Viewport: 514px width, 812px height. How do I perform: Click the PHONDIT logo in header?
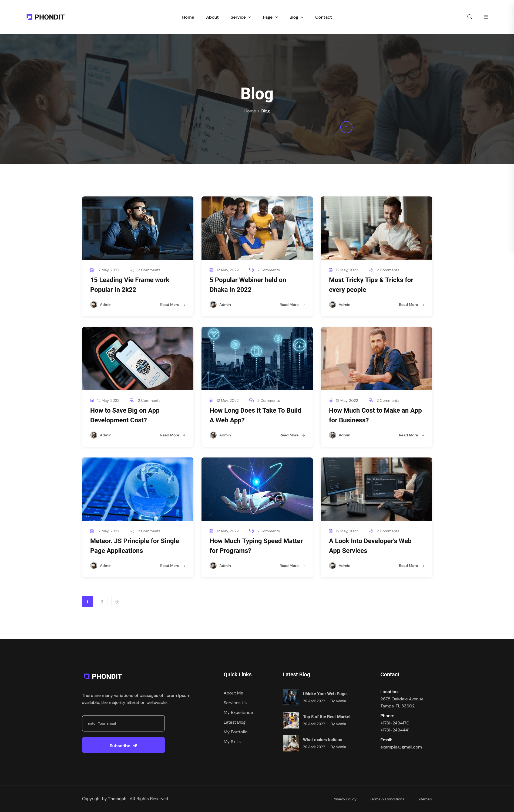point(45,17)
